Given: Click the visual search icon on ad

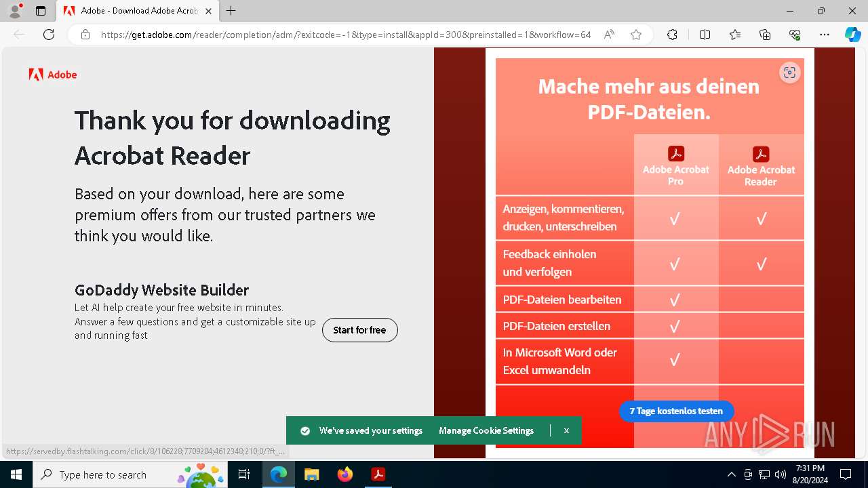Looking at the screenshot, I should (x=789, y=73).
